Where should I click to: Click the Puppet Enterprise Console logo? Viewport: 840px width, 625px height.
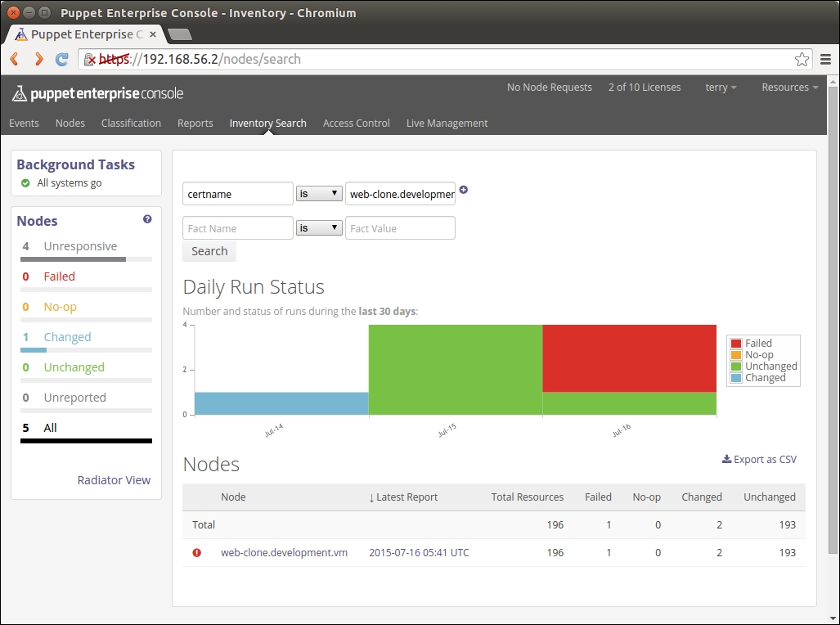[x=97, y=93]
